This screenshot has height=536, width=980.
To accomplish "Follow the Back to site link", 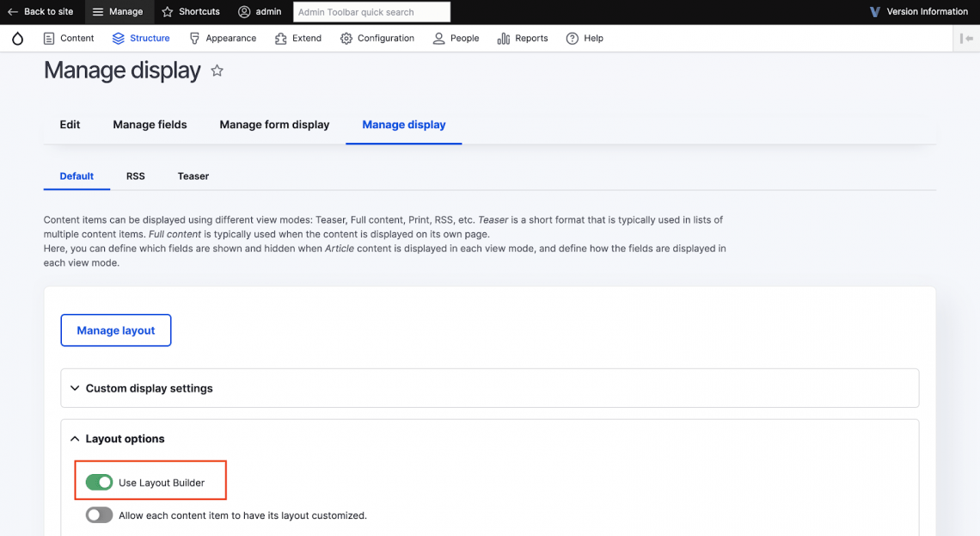I will coord(40,12).
